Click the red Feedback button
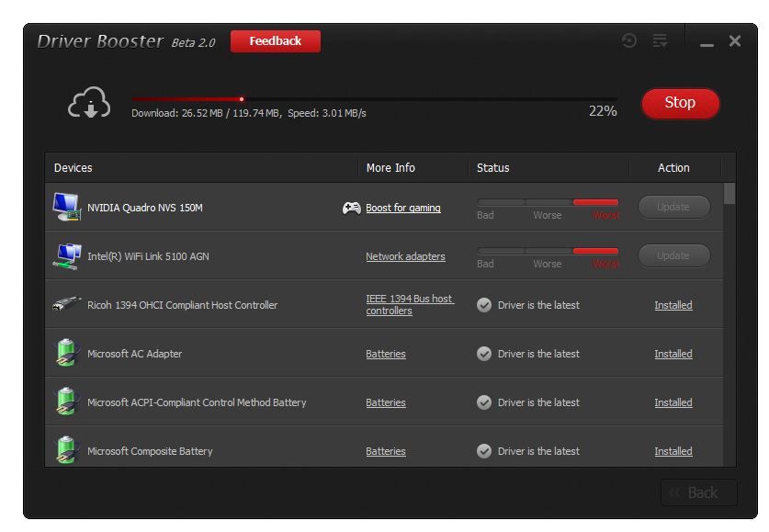 tap(275, 41)
